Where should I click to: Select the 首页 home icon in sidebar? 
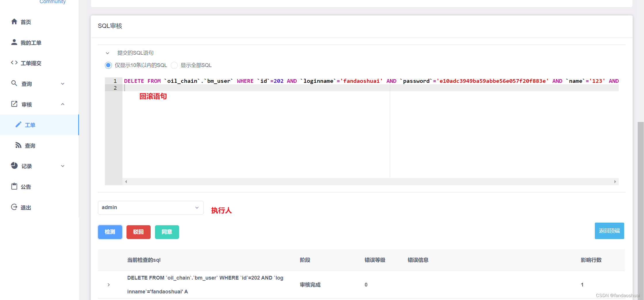[x=14, y=22]
